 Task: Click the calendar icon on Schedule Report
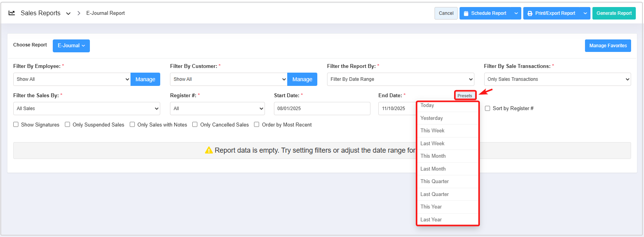coord(466,13)
